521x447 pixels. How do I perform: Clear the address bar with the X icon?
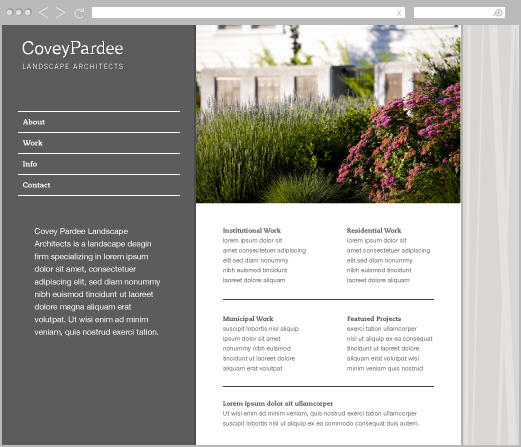[399, 13]
